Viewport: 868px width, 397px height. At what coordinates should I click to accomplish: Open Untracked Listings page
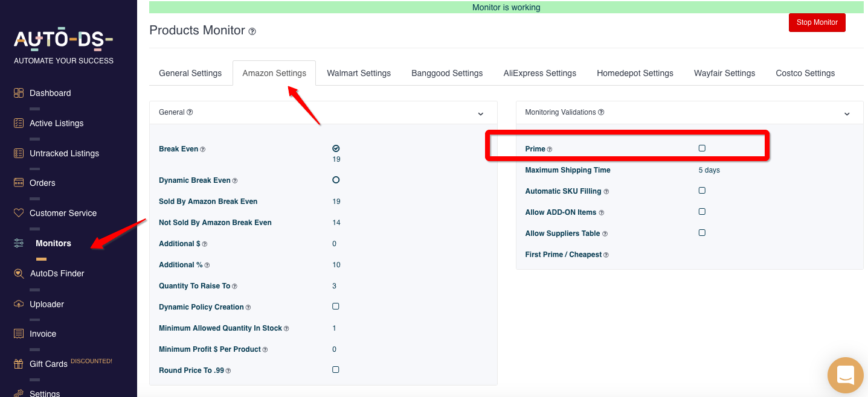click(x=64, y=153)
